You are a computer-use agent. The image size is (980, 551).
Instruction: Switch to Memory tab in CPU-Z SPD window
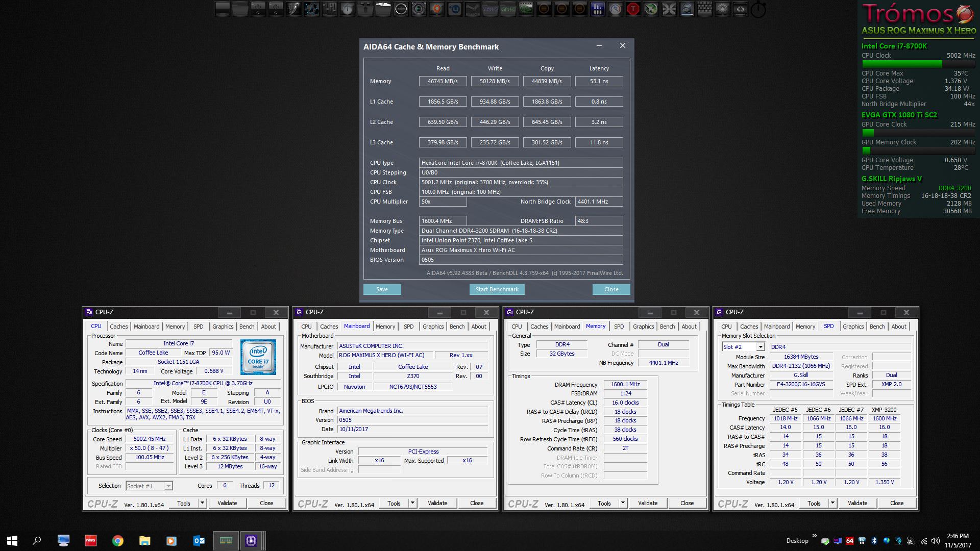805,327
